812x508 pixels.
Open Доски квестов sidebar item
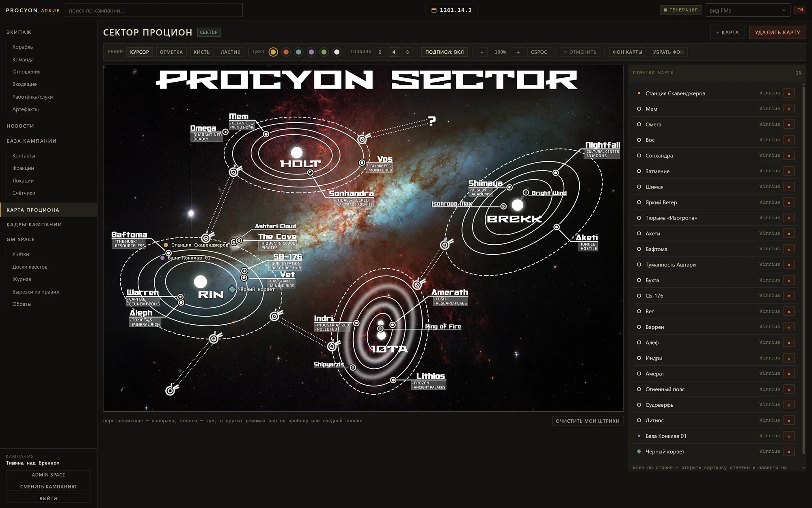click(30, 267)
